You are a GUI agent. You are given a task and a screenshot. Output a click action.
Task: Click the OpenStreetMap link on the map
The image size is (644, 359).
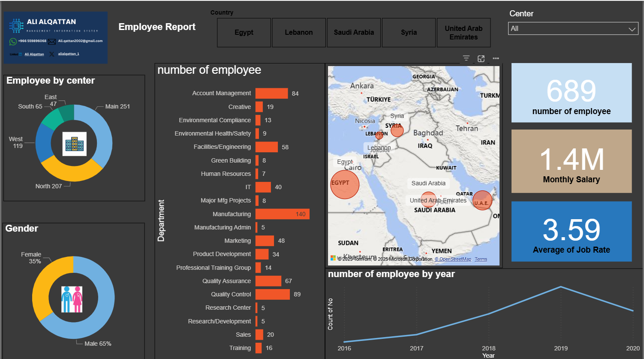tap(454, 259)
